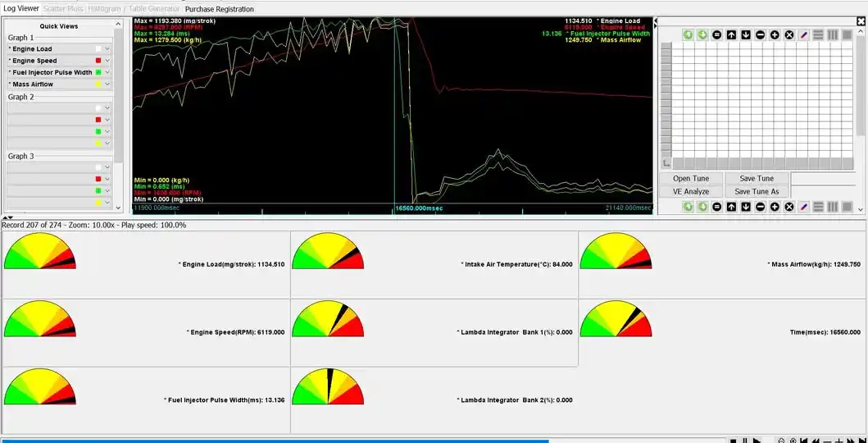Click the black down-arrow icon above the table grid
The image size is (868, 443).
[746, 35]
